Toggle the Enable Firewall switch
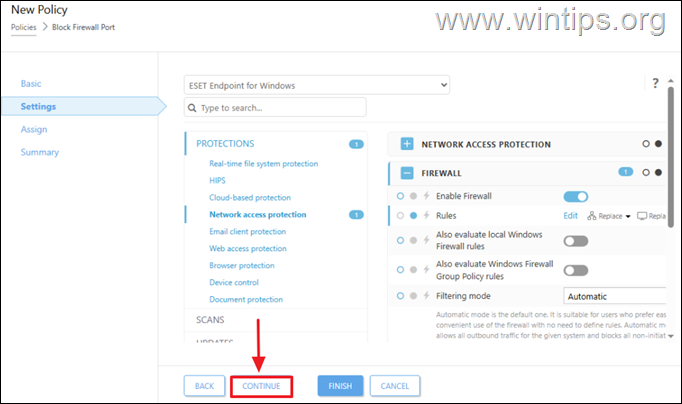Image resolution: width=682 pixels, height=404 pixels. (576, 197)
